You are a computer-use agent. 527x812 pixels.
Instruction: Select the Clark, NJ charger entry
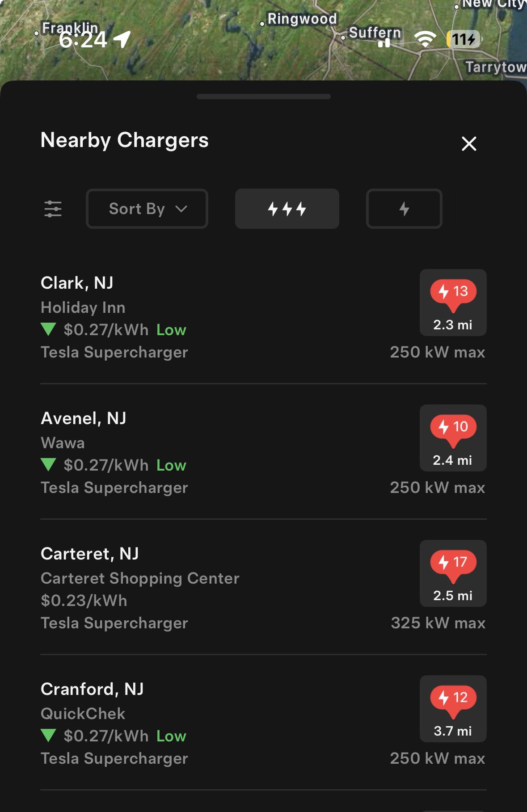tap(77, 283)
